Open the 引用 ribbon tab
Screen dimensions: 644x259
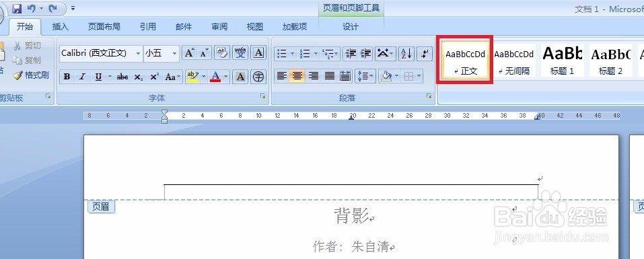(x=148, y=27)
